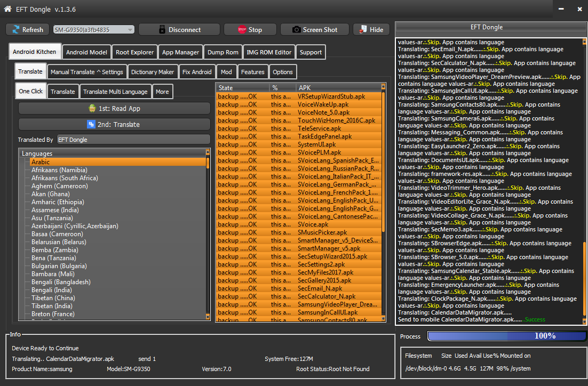
Task: Select the Translate tab next to One Click
Action: click(x=62, y=92)
